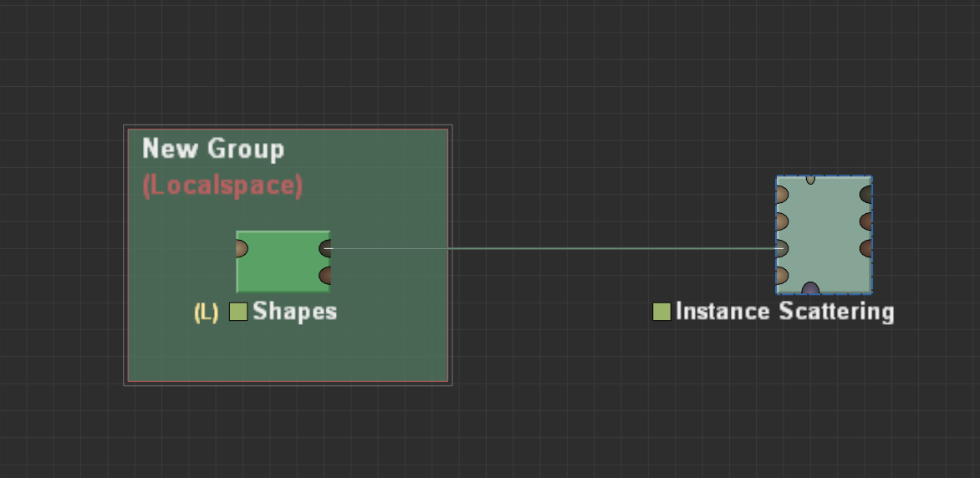Click the green swatch beside Instance Scattering label
980x478 pixels.
tap(662, 311)
